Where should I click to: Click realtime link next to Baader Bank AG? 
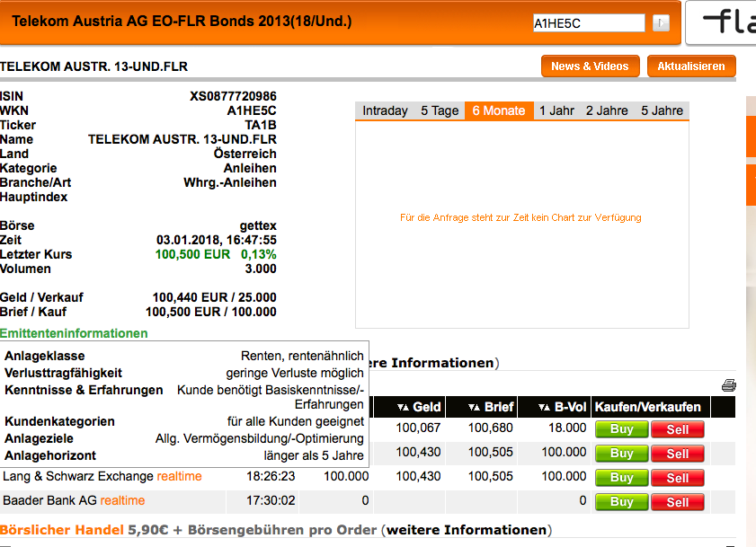122,500
